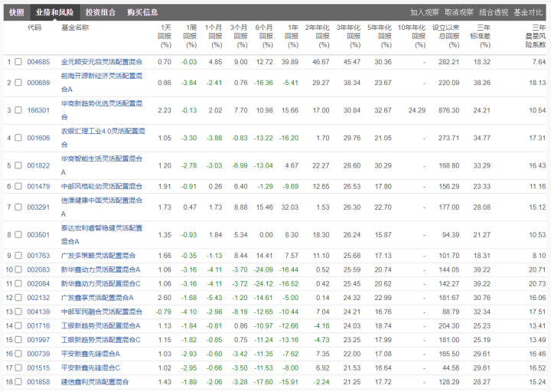Open the 购买信息 tab
Viewport: 551px width, 392px height.
[x=142, y=13]
